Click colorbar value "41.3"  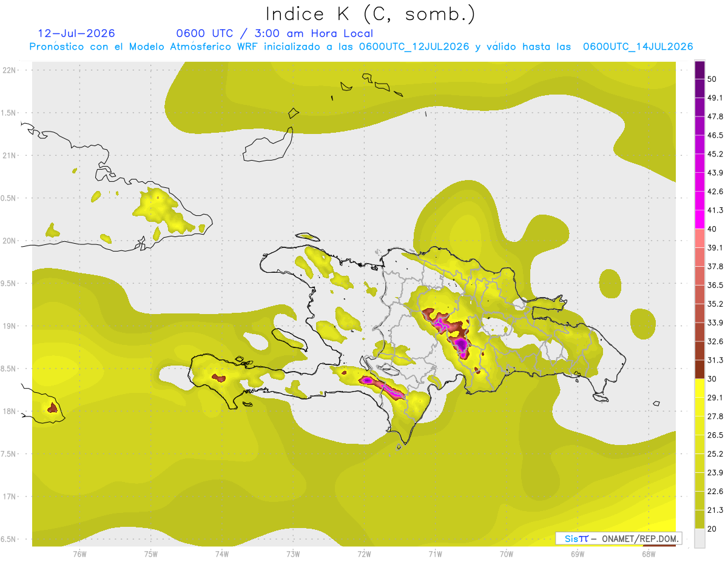pyautogui.click(x=715, y=210)
